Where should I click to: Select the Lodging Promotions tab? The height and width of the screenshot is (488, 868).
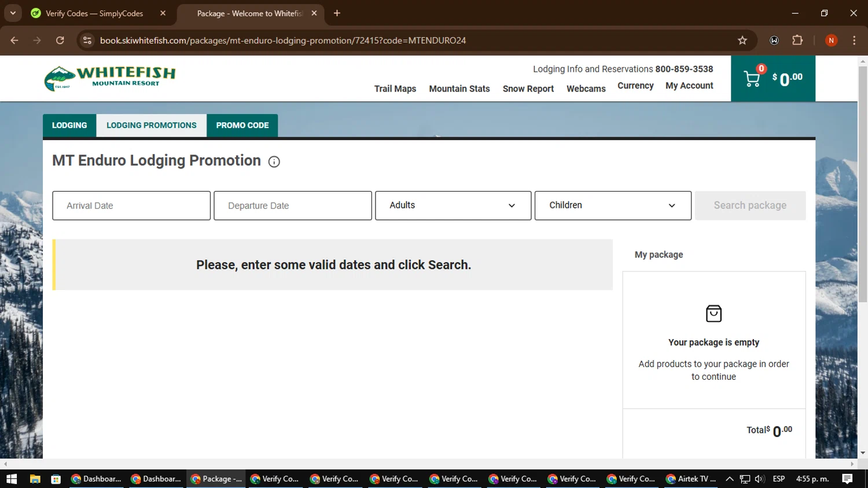[x=152, y=125]
